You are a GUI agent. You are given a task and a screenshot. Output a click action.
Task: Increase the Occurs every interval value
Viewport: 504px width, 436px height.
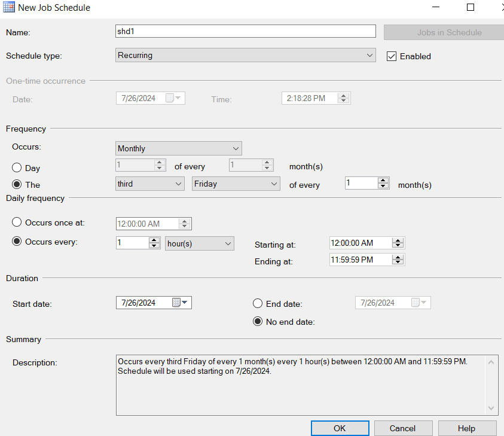pos(154,240)
